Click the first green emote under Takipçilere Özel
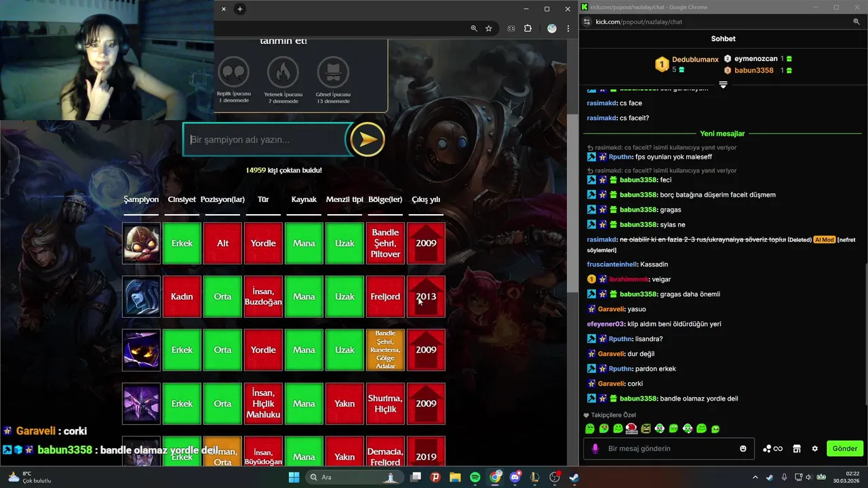Screen dimensions: 868x488 click(590, 428)
